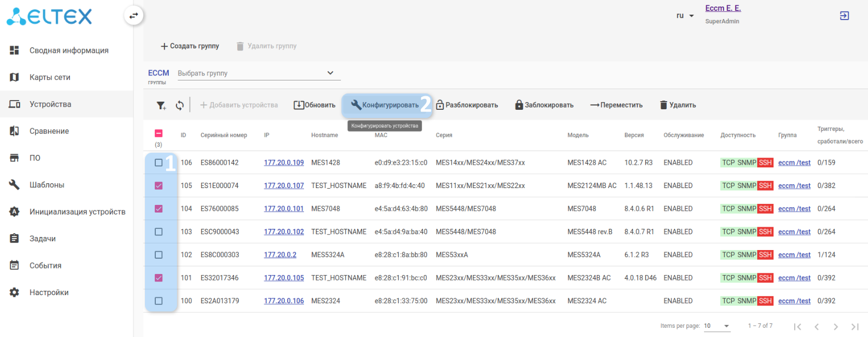Click the filter icon in the toolbar
The image size is (868, 337).
(x=161, y=105)
